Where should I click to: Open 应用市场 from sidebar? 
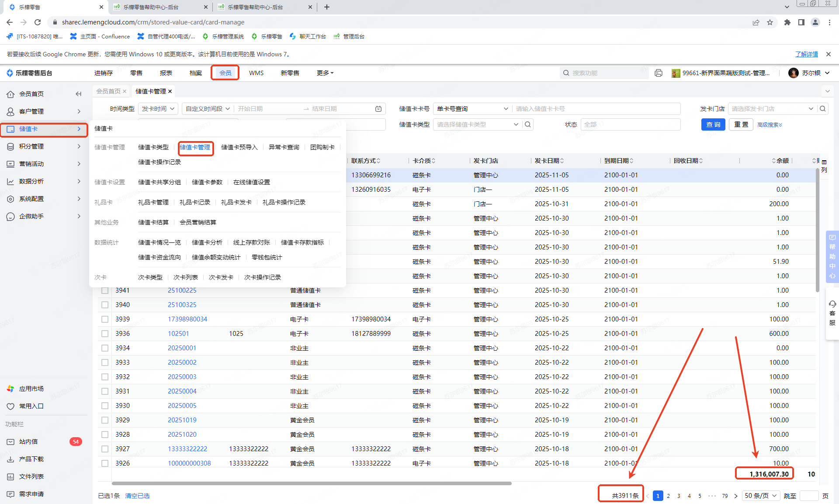tap(31, 389)
